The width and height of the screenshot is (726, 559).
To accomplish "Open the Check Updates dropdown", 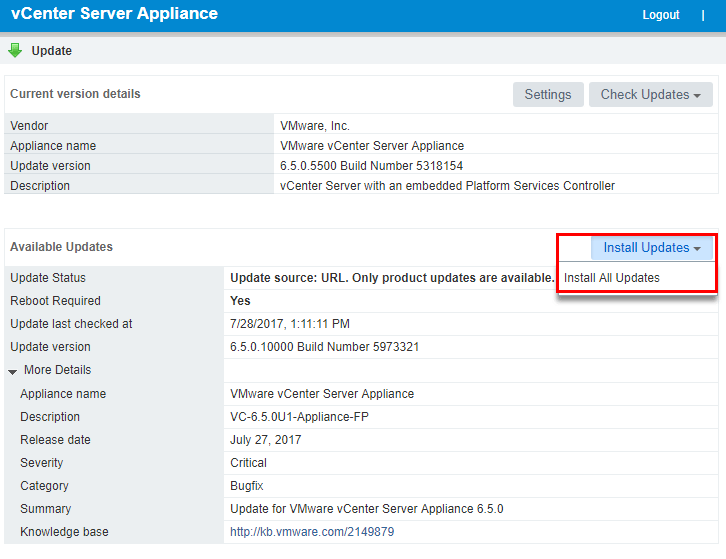I will (x=650, y=95).
